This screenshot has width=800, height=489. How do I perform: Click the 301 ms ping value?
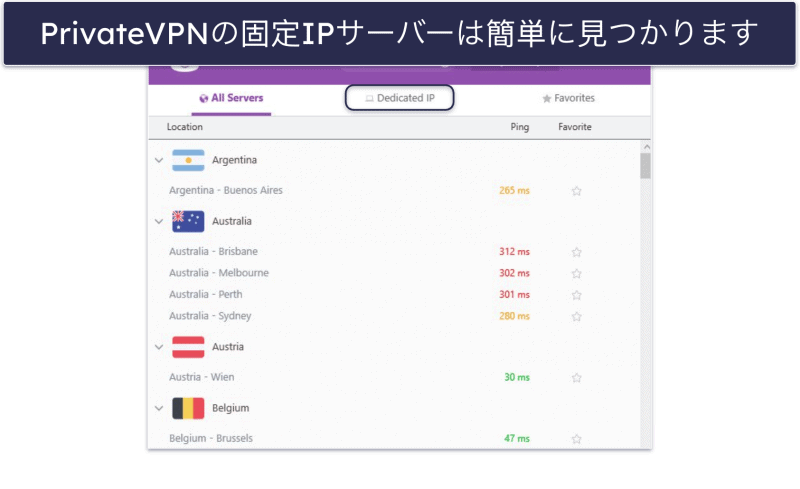tap(514, 295)
